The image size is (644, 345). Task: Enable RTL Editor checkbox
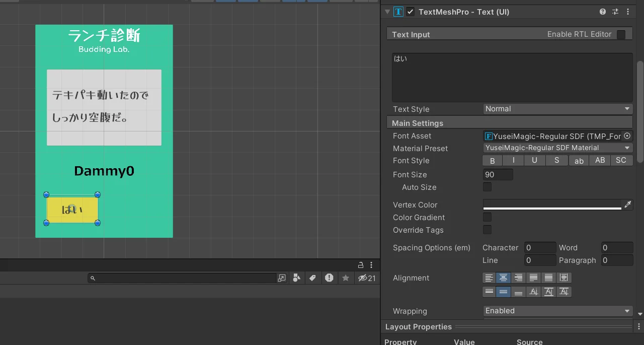[621, 34]
